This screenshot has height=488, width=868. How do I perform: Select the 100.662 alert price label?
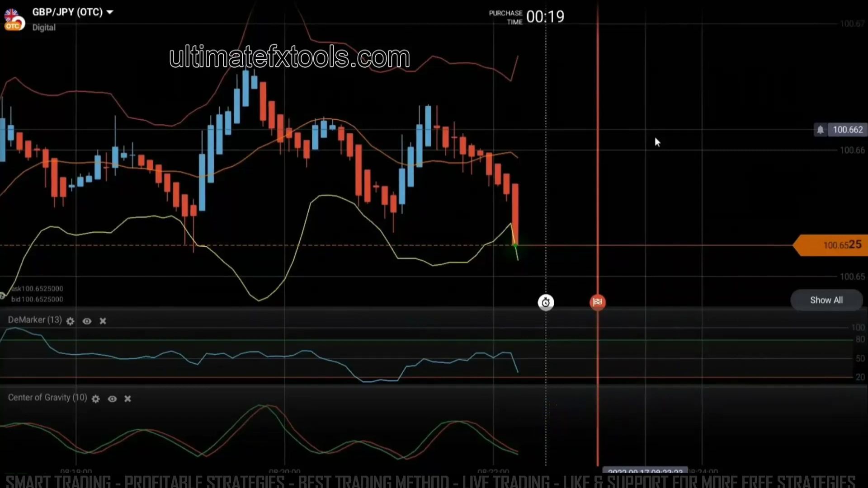coord(848,130)
